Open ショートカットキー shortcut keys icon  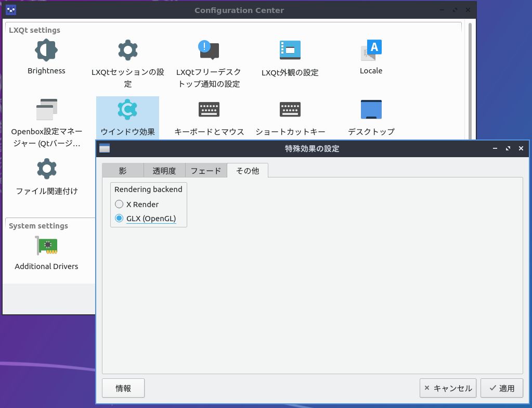click(x=290, y=109)
